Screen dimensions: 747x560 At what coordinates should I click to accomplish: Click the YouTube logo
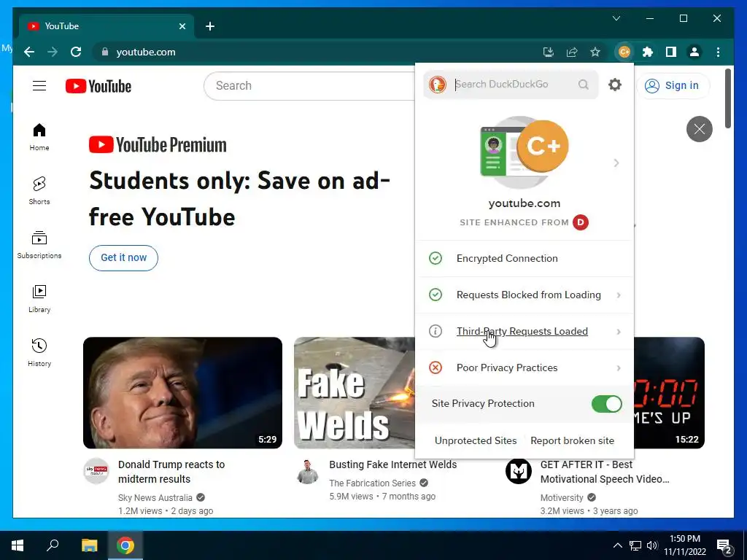tap(98, 86)
